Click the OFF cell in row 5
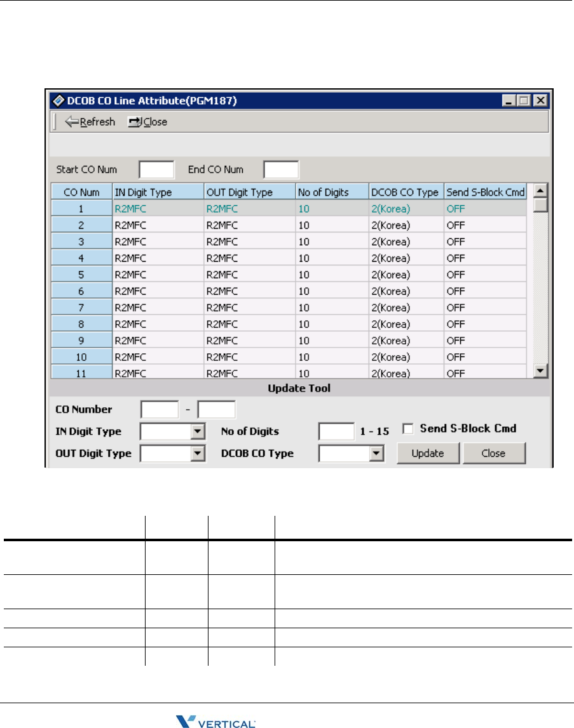574x728 pixels. [x=485, y=274]
